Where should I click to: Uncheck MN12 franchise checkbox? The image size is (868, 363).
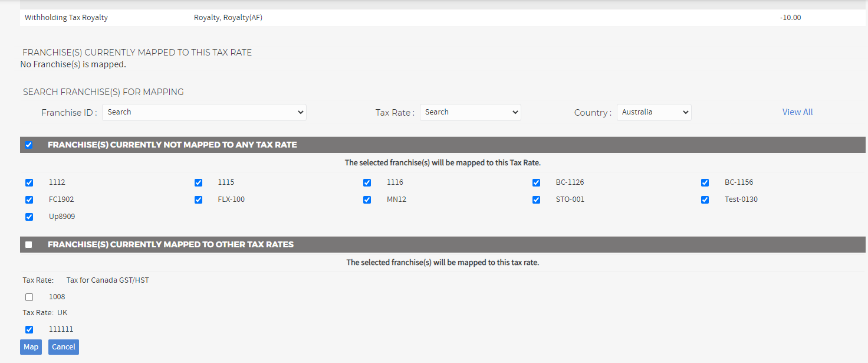[367, 200]
